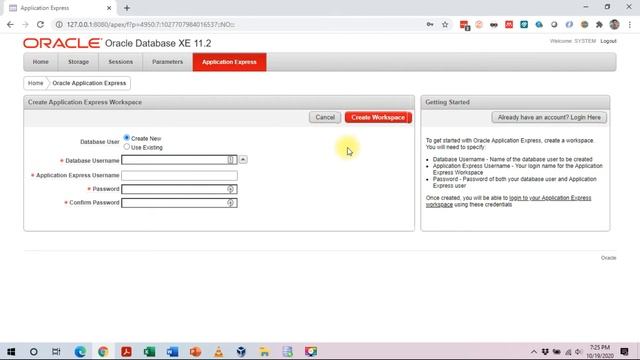Viewport: 640px width, 360px height.
Task: Click the Logout link
Action: [x=608, y=41]
